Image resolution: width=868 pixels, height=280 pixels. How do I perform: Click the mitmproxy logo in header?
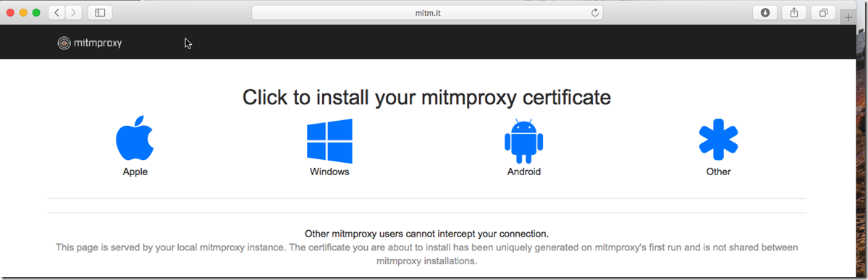pos(90,43)
